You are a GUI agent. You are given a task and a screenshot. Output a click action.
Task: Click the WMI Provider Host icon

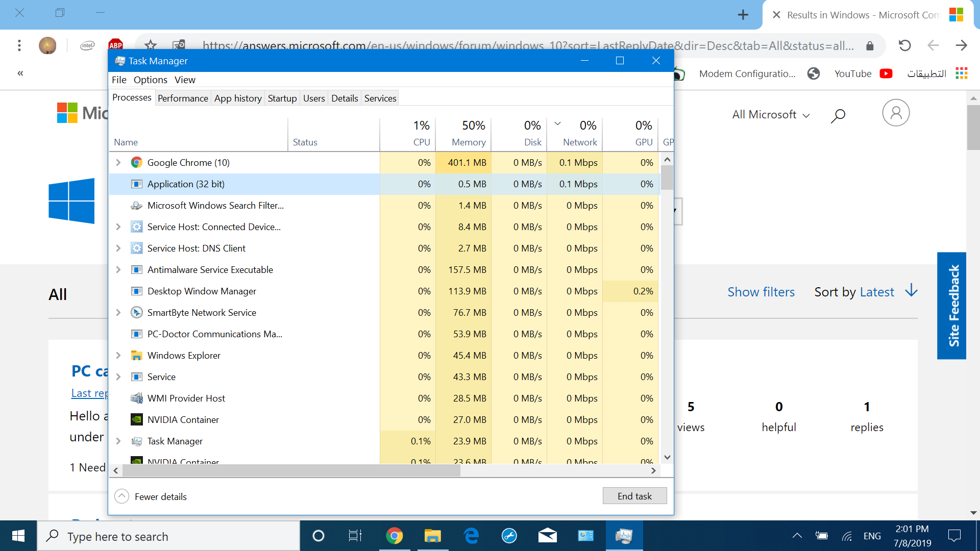click(136, 398)
